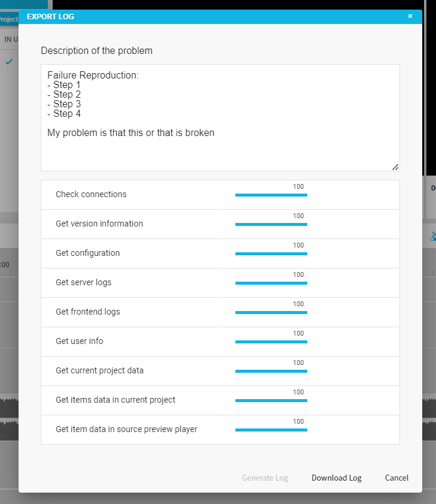Click the Get configuration progress bar

tap(271, 253)
